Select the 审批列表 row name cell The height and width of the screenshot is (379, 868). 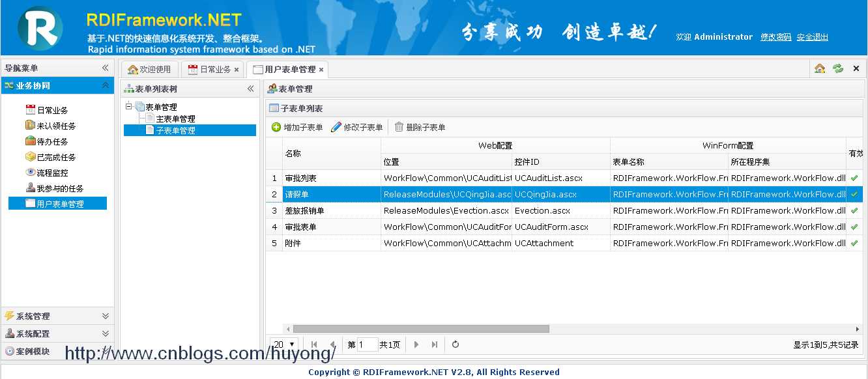pyautogui.click(x=332, y=178)
